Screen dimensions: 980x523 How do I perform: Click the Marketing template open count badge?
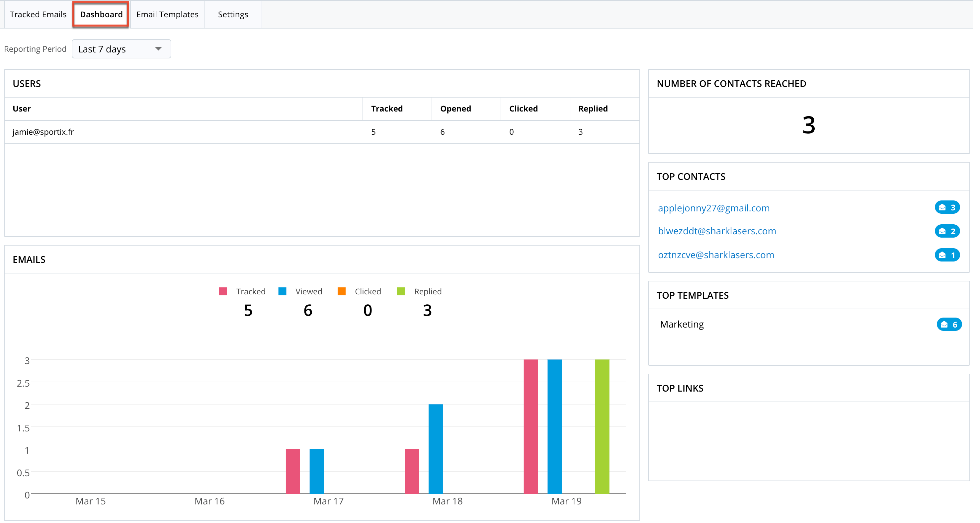[949, 325]
